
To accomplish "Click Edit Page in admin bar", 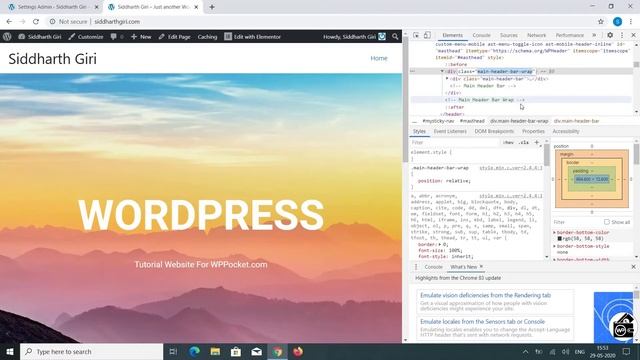I will pyautogui.click(x=174, y=37).
